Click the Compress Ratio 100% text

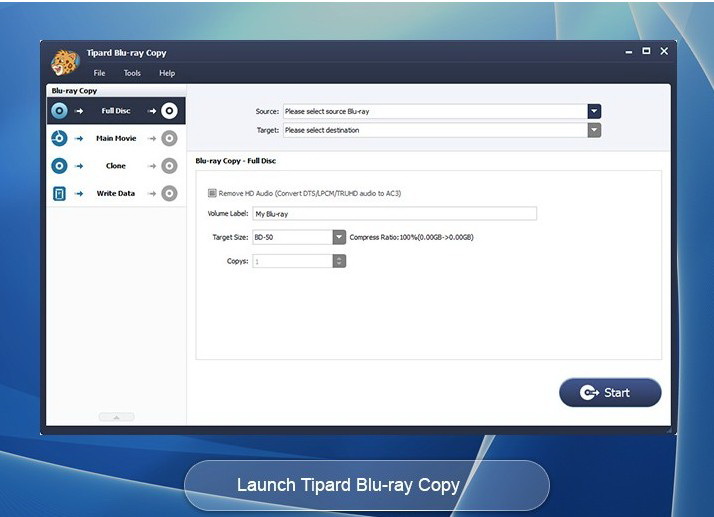tap(411, 237)
